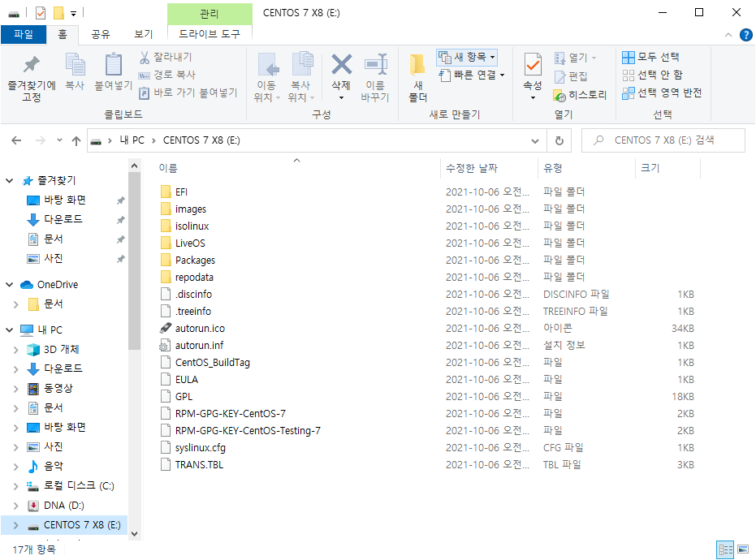Click 바로 가기 붙여넣기 paste shortcut
The image size is (756, 560).
click(x=188, y=93)
